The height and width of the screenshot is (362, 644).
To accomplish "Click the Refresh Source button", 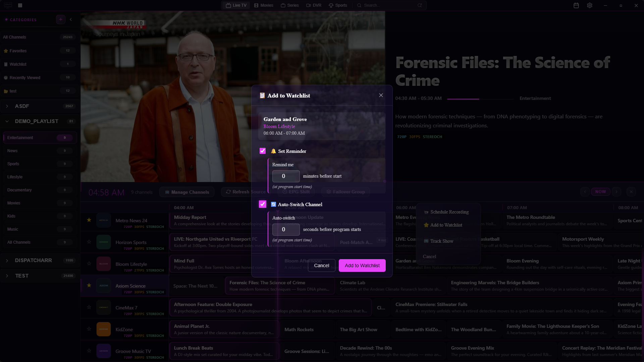I will 246,192.
